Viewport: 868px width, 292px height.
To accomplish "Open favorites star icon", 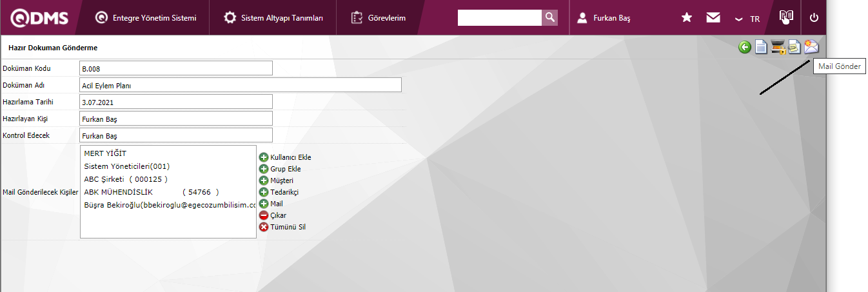I will pos(687,18).
